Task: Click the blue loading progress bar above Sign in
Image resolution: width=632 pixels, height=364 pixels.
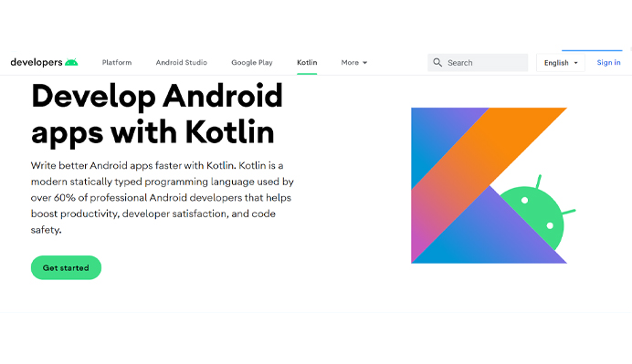Action: 592,50
